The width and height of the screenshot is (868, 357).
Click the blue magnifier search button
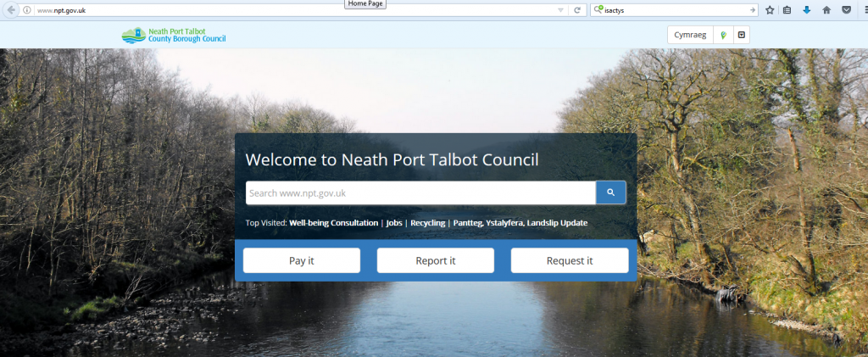[x=610, y=192]
